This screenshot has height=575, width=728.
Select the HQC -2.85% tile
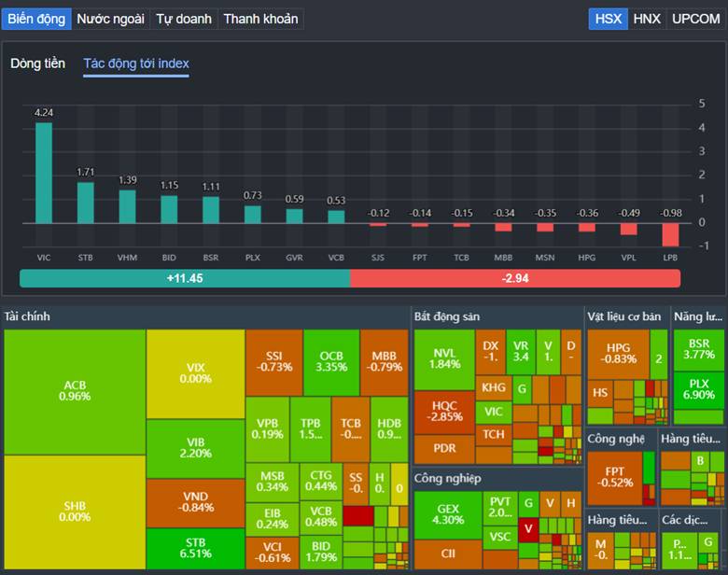coord(444,412)
